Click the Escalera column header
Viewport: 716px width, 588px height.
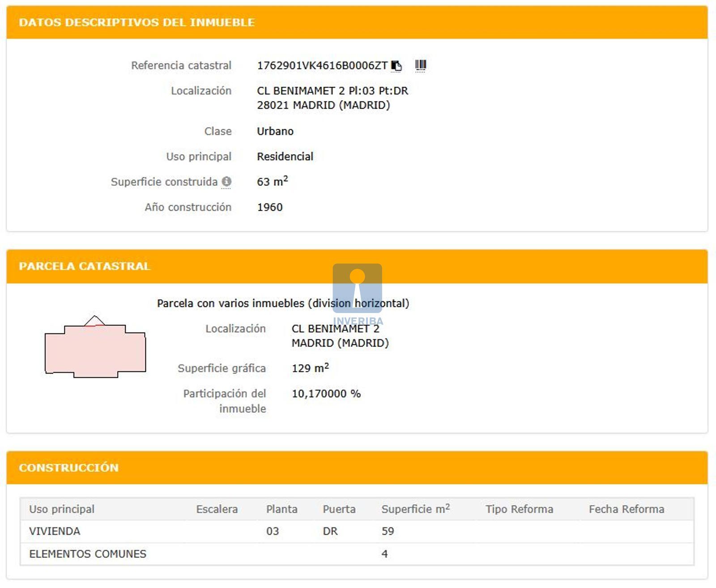click(217, 509)
